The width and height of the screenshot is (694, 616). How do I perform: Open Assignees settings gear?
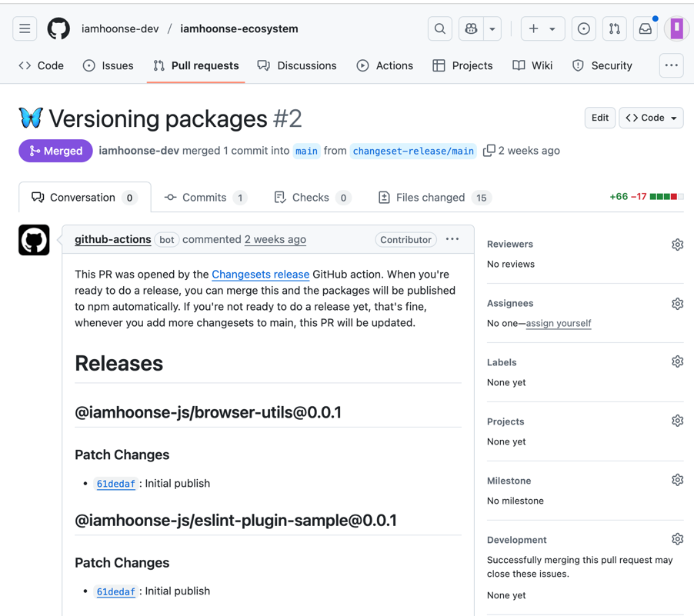pyautogui.click(x=677, y=304)
